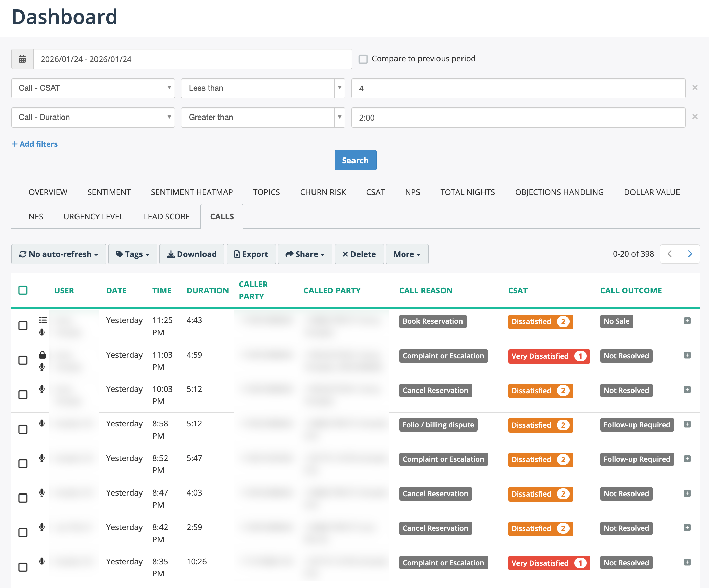
Task: Remove the Call - CSAT filter row
Action: (x=695, y=88)
